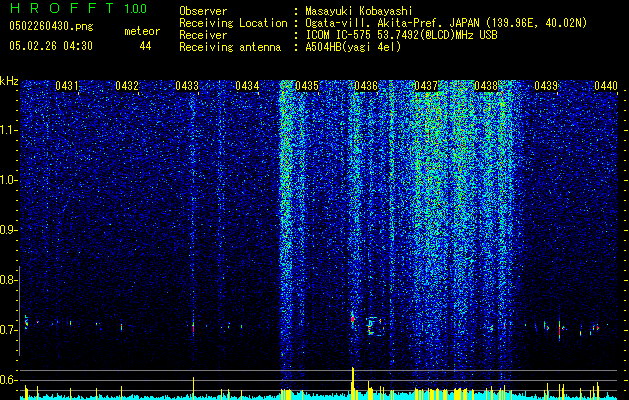The width and height of the screenshot is (629, 400).
Task: Click the 0431 time marker
Action: (x=67, y=86)
